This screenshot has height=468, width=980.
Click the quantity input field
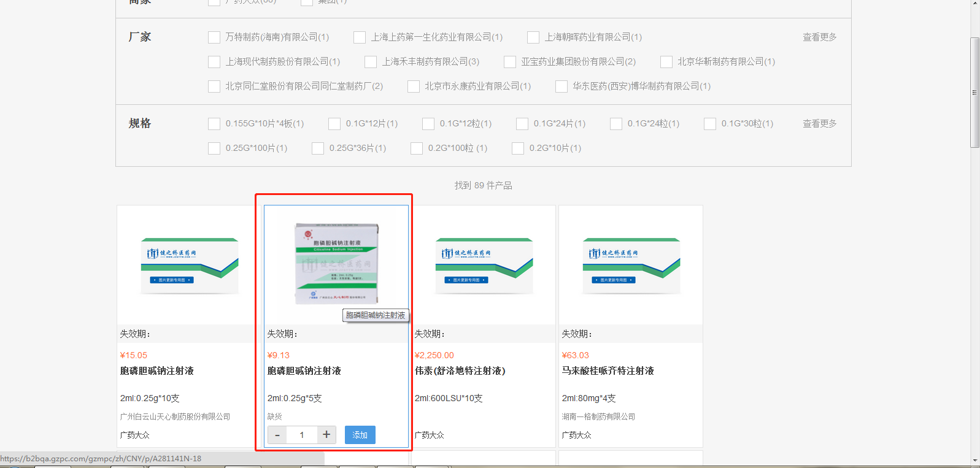(302, 435)
